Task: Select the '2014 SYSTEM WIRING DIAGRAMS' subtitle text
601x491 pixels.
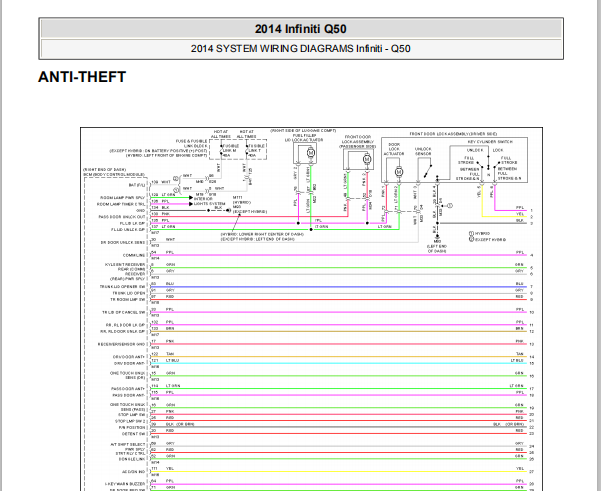Action: click(272, 49)
